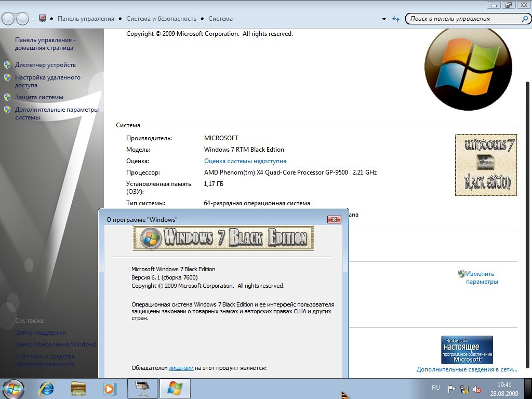The width and height of the screenshot is (532, 399).
Task: Click the network tray icon
Action: pyautogui.click(x=464, y=389)
